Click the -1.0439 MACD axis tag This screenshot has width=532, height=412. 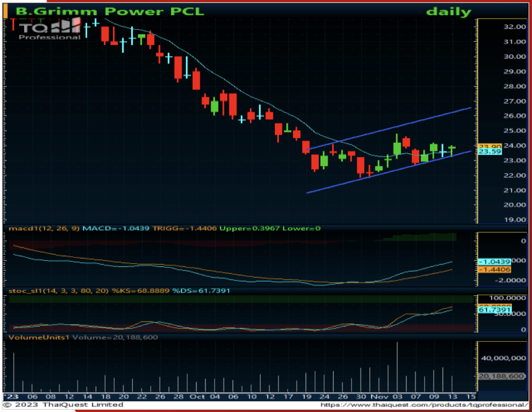coord(494,262)
